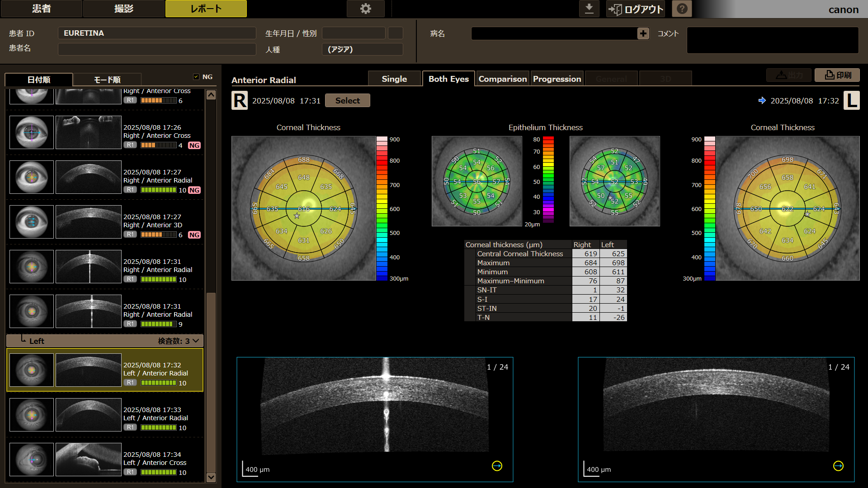This screenshot has height=488, width=868.
Task: Switch to the モード順 sorting tab
Action: (x=107, y=80)
